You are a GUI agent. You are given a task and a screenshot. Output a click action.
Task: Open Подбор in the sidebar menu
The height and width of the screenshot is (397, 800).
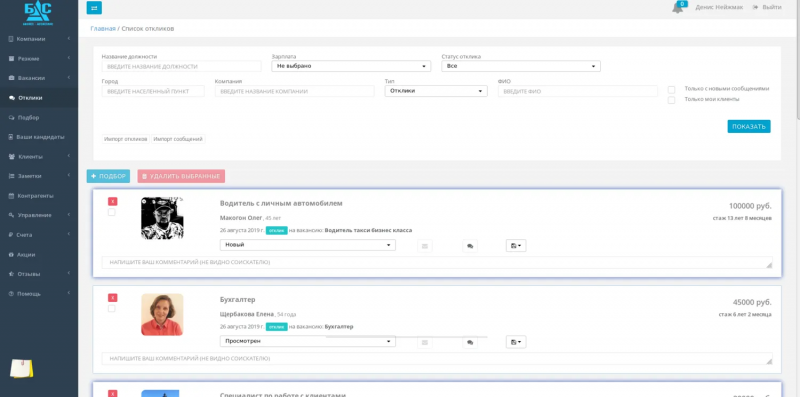pyautogui.click(x=39, y=117)
